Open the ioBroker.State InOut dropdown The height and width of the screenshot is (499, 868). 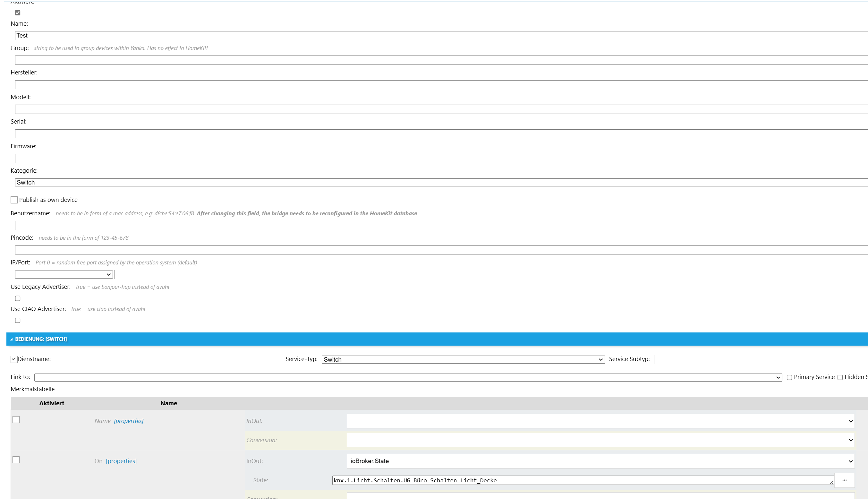click(x=600, y=461)
